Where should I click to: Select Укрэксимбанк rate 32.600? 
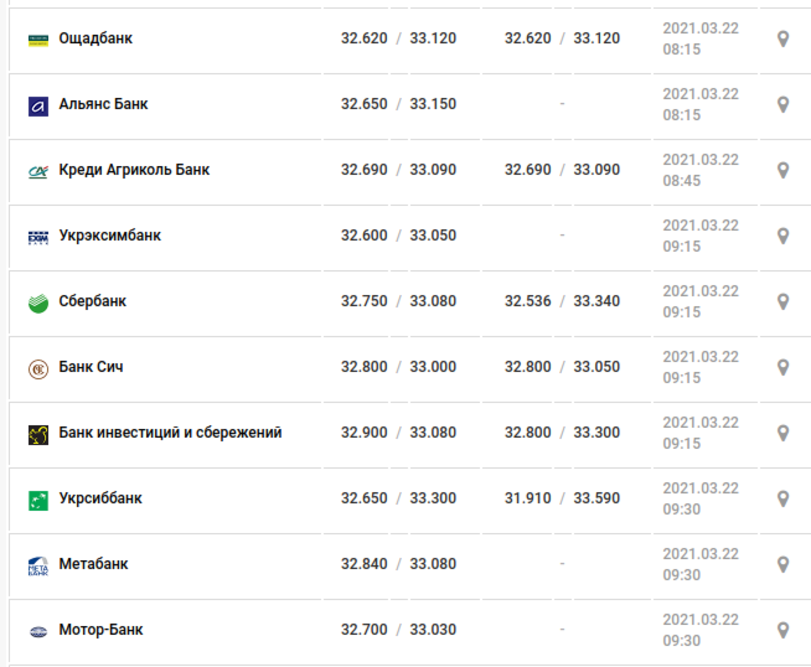point(364,235)
